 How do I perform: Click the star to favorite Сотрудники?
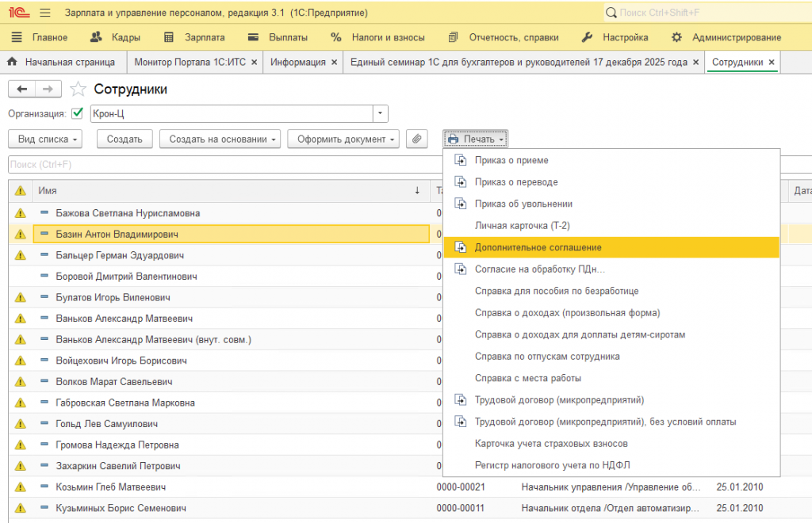[78, 90]
